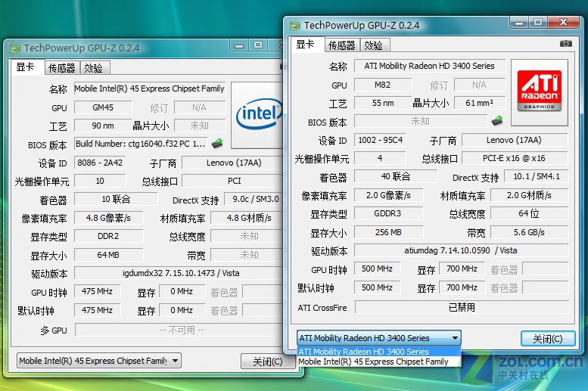Maximize the ATI GPU-Z window
Image resolution: width=588 pixels, height=391 pixels.
click(x=538, y=23)
